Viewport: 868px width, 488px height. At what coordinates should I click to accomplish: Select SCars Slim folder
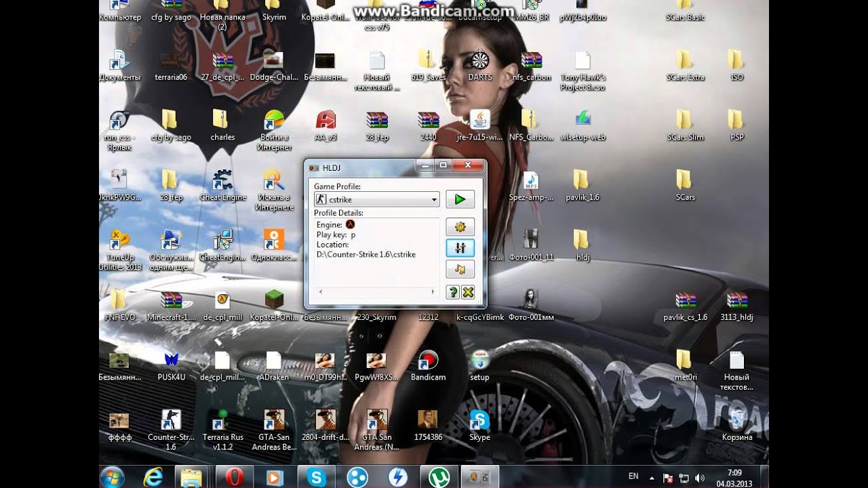(685, 126)
